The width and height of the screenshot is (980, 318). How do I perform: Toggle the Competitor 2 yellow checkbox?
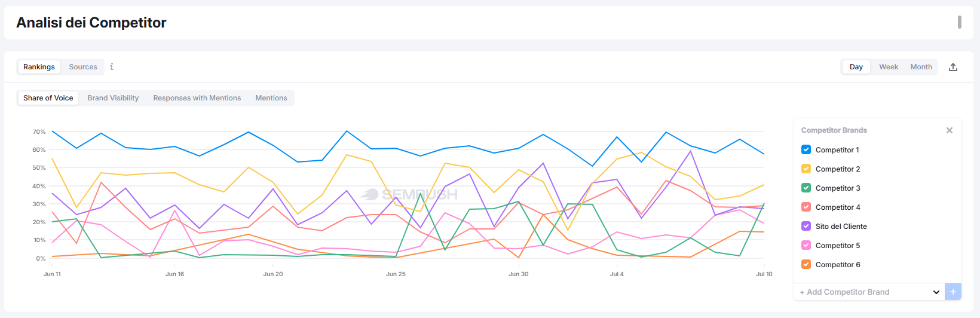(x=806, y=169)
